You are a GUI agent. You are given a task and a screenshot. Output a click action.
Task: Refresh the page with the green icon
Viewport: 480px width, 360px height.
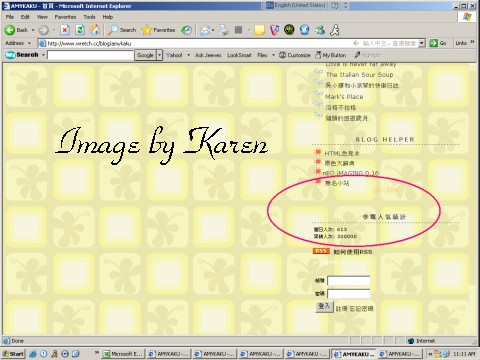click(80, 30)
